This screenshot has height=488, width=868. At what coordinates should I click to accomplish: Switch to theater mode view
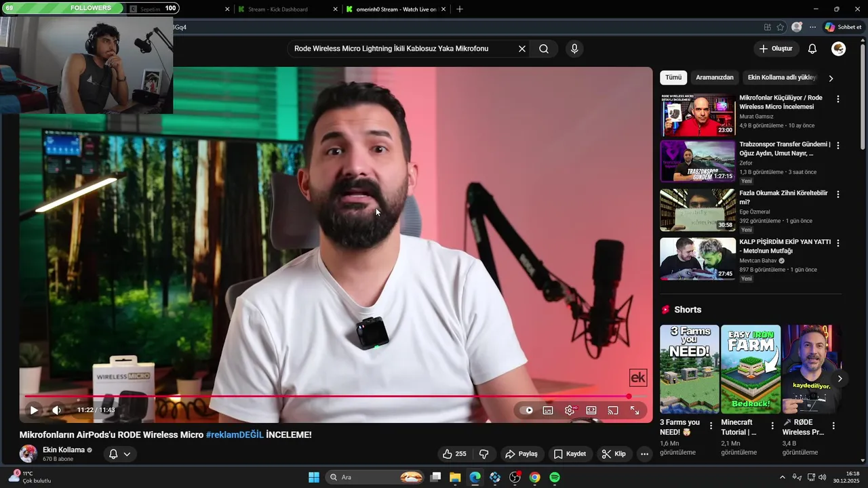(x=591, y=410)
